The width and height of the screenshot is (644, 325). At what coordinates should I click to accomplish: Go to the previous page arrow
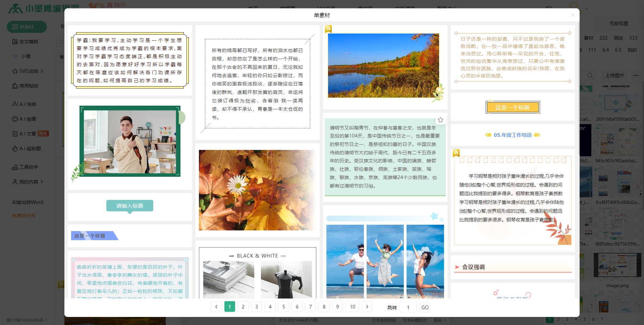(216, 307)
